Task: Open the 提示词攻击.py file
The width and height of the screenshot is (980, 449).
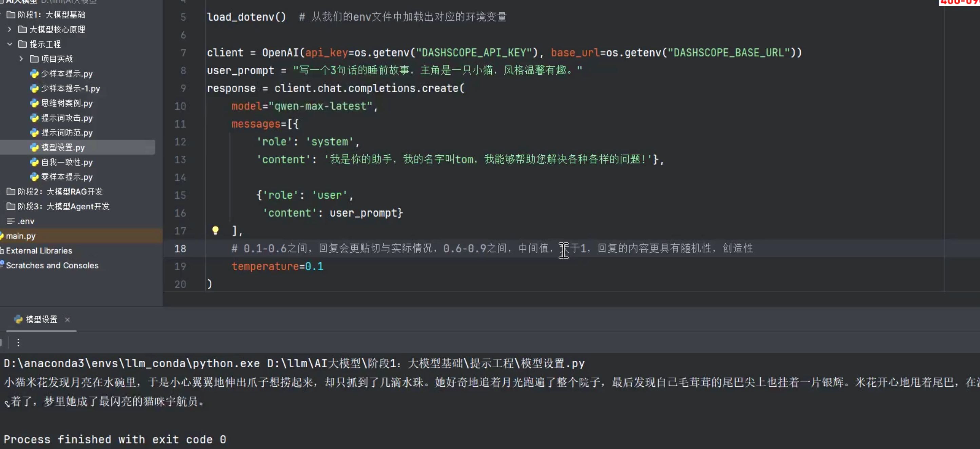Action: click(x=66, y=118)
